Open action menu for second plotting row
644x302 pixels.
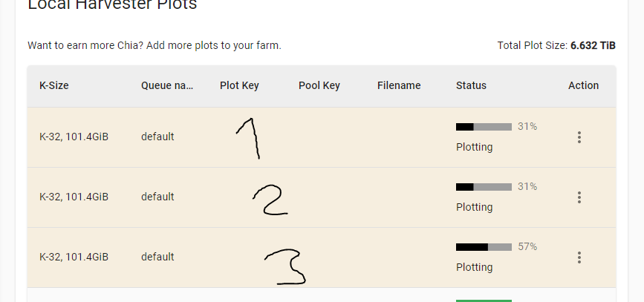pyautogui.click(x=579, y=197)
